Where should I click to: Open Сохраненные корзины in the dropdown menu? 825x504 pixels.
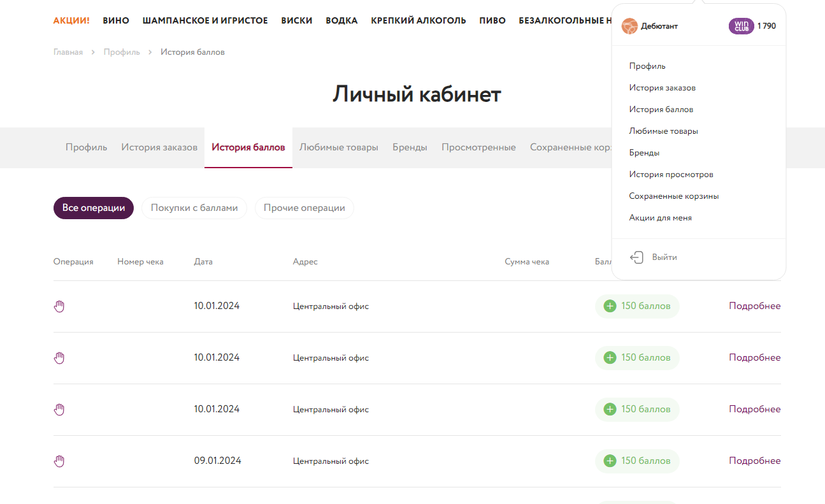tap(674, 196)
